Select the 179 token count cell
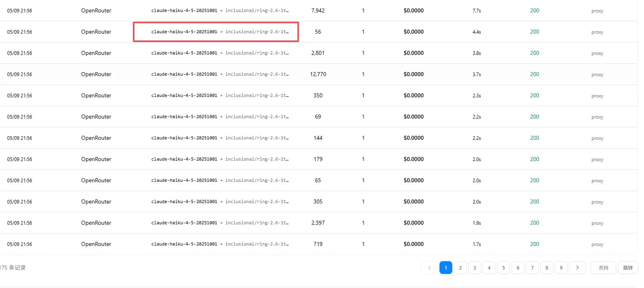The width and height of the screenshot is (644, 288). (x=318, y=159)
